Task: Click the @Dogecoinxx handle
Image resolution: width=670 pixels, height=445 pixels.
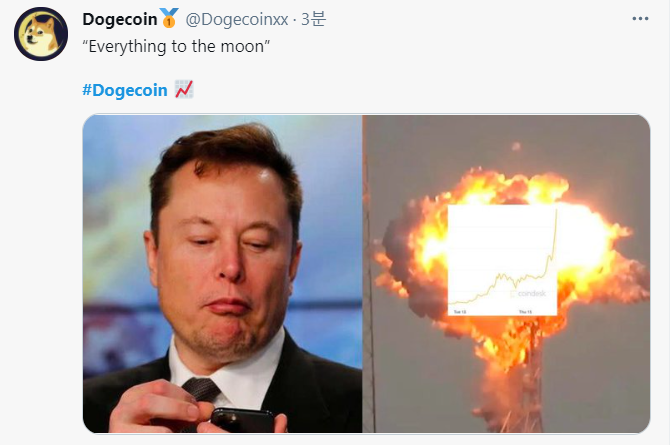Action: (x=237, y=19)
